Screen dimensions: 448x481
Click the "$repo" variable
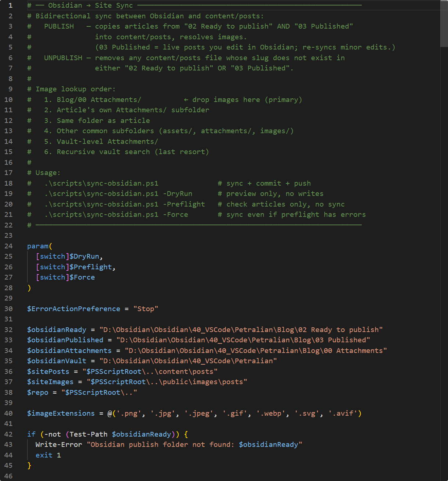(x=38, y=393)
